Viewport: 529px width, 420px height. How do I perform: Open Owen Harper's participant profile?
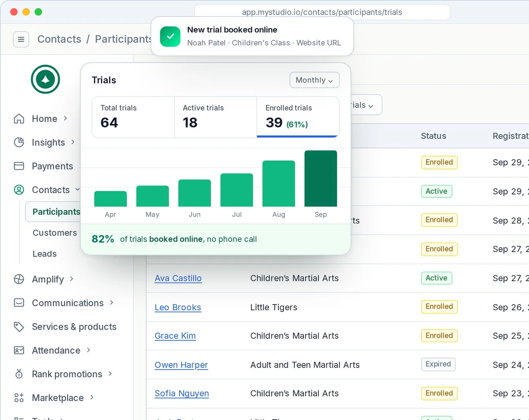pos(181,365)
